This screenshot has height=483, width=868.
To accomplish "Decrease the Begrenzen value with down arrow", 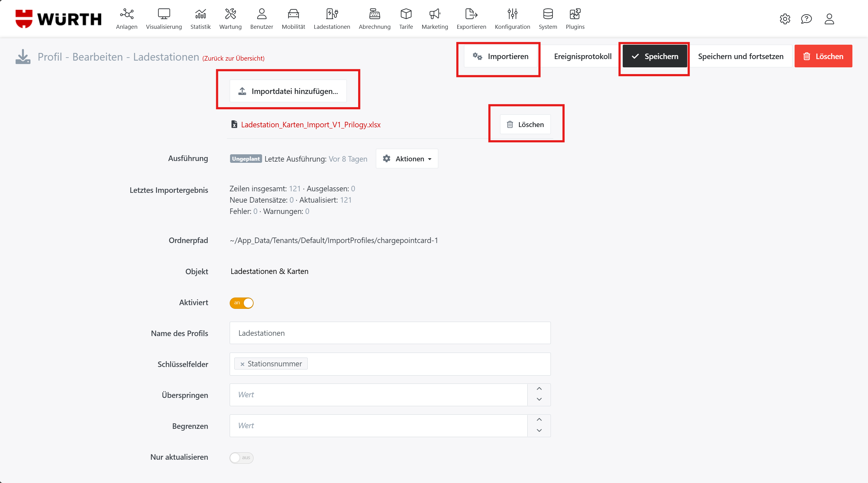I will [539, 431].
